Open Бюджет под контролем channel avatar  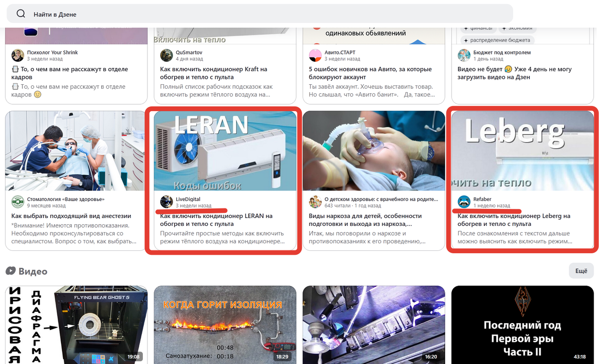(464, 55)
